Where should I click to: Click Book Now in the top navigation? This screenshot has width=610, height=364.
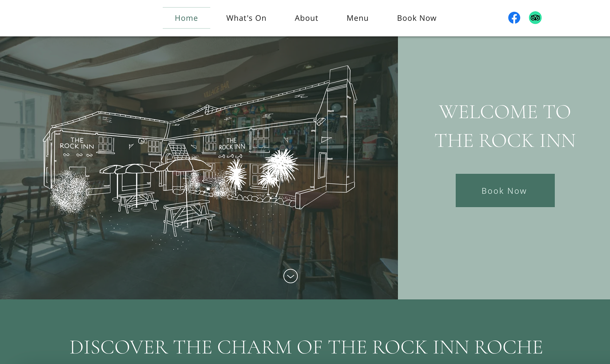(417, 18)
